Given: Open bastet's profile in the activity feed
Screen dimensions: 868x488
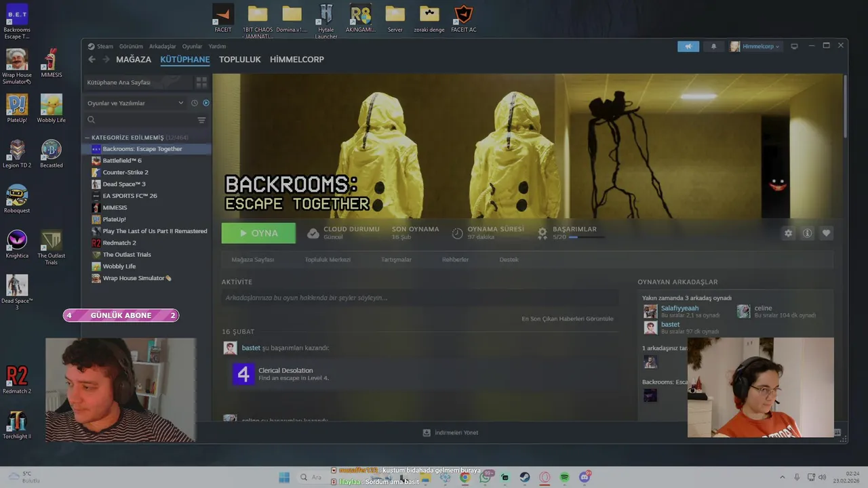Looking at the screenshot, I should click(251, 348).
